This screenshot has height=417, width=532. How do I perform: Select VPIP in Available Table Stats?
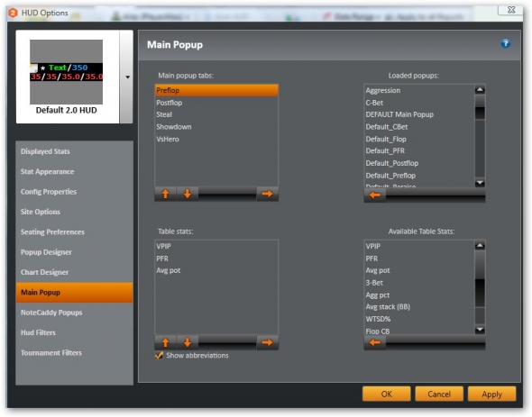click(419, 246)
